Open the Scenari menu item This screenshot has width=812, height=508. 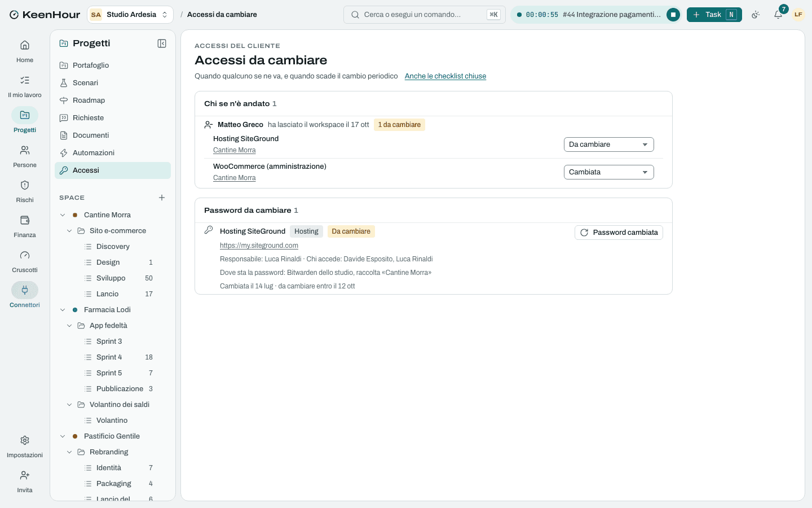113,83
